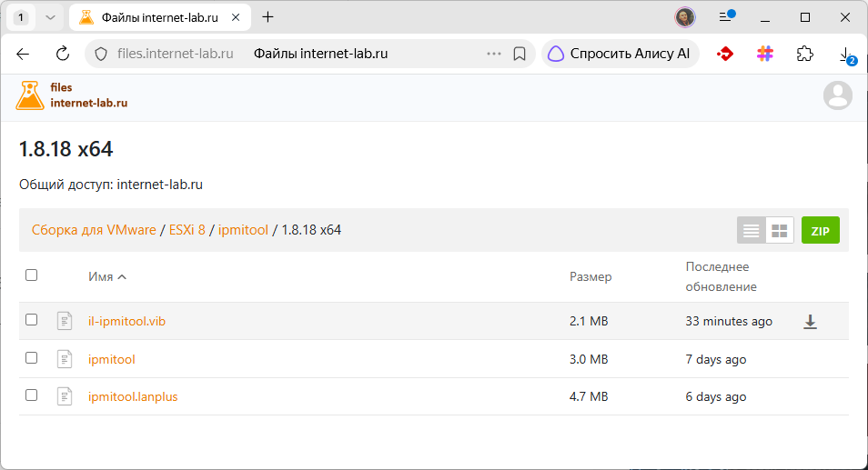The width and height of the screenshot is (868, 470).
Task: Open the tab group counter button
Action: [21, 17]
